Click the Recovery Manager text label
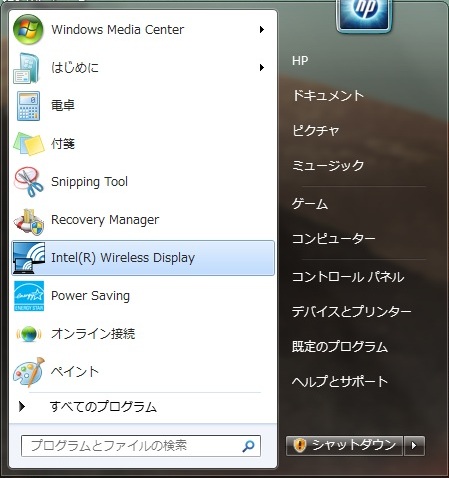This screenshot has width=449, height=478. (x=105, y=220)
